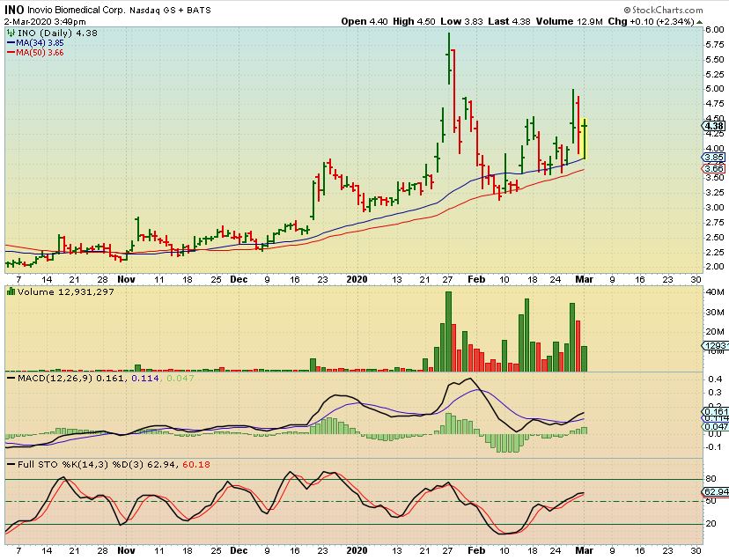Image resolution: width=729 pixels, height=560 pixels.
Task: Click the volume bars icon beside Volume legend
Action: coord(11,291)
